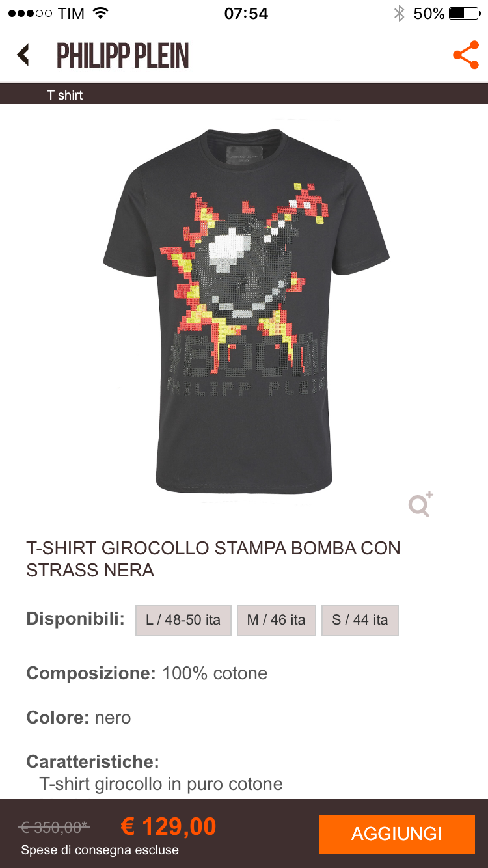Tap the product title T-SHIRT GIROCOLLO text

(213, 559)
